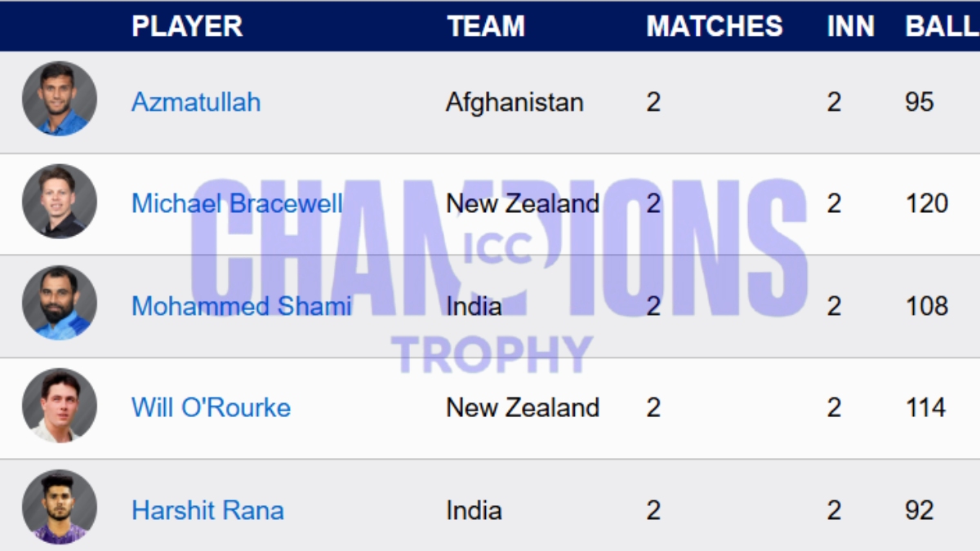Sort table by PLAYER column header
The width and height of the screenshot is (980, 551).
[x=187, y=26]
